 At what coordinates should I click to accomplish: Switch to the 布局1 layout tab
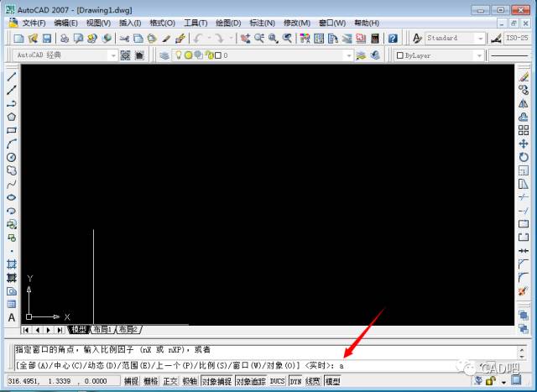(x=102, y=330)
